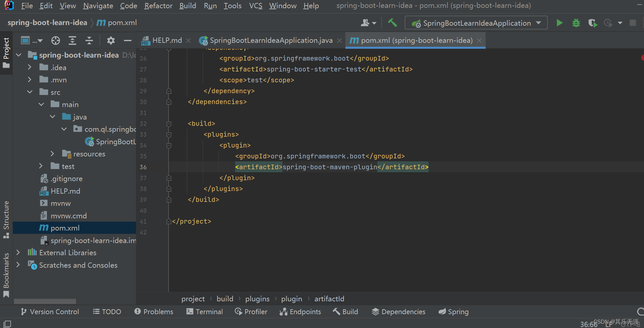The height and width of the screenshot is (328, 644).
Task: Run with coverage shield icon
Action: coord(593,23)
